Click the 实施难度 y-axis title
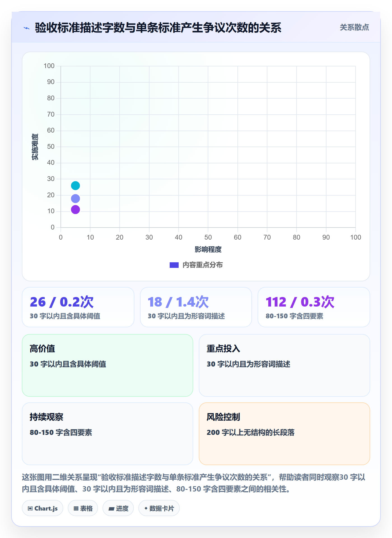The height and width of the screenshot is (538, 392). tap(35, 147)
